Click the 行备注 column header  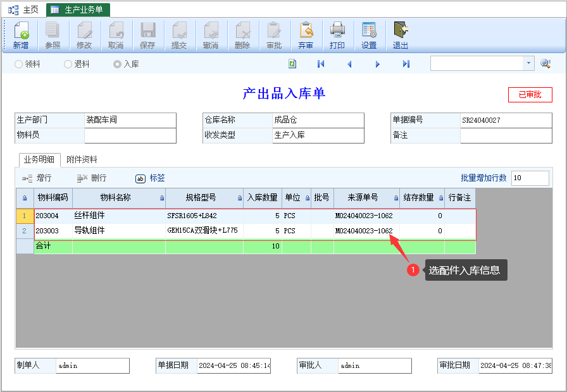pyautogui.click(x=459, y=198)
